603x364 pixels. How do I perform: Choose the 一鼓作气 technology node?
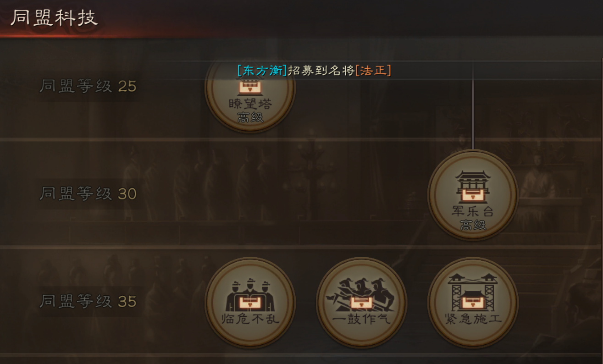tap(361, 302)
